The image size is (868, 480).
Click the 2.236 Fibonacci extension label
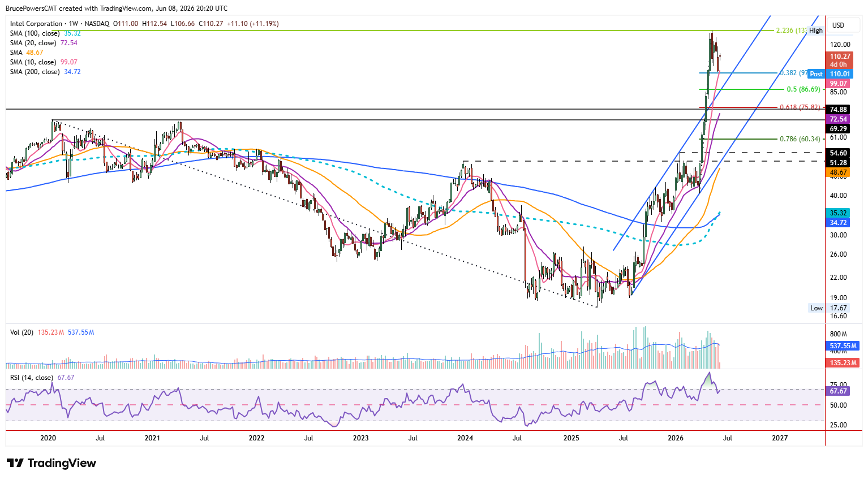point(791,31)
